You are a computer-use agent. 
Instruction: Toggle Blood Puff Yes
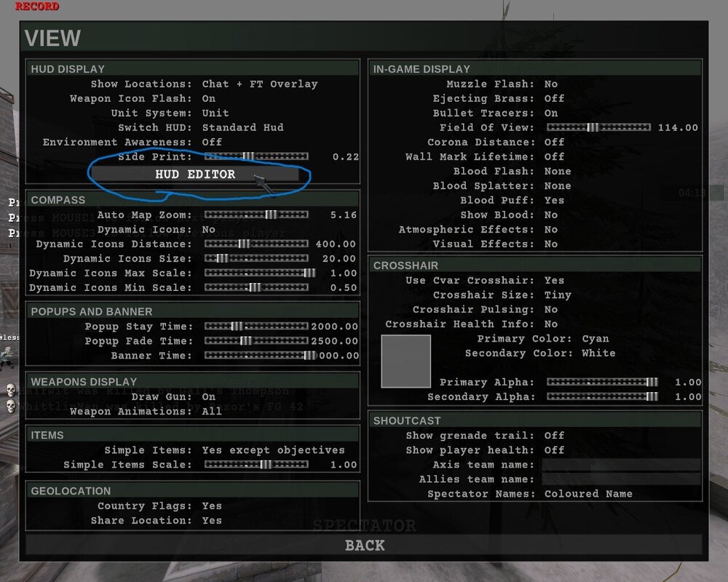(554, 200)
